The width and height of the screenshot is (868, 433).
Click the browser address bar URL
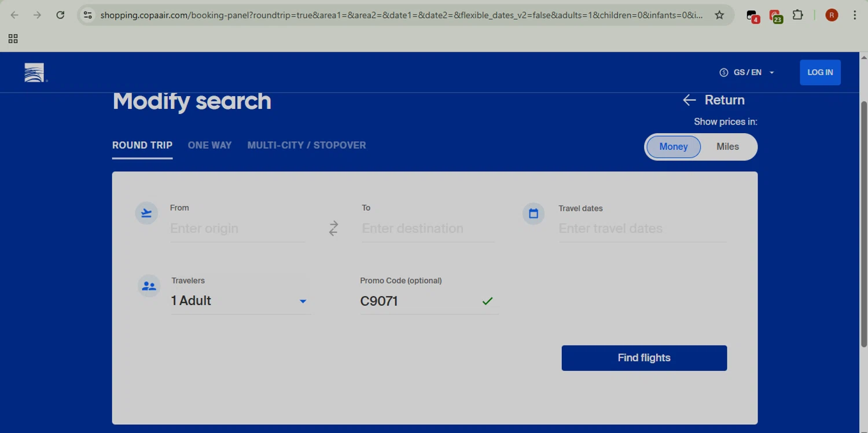pos(401,15)
